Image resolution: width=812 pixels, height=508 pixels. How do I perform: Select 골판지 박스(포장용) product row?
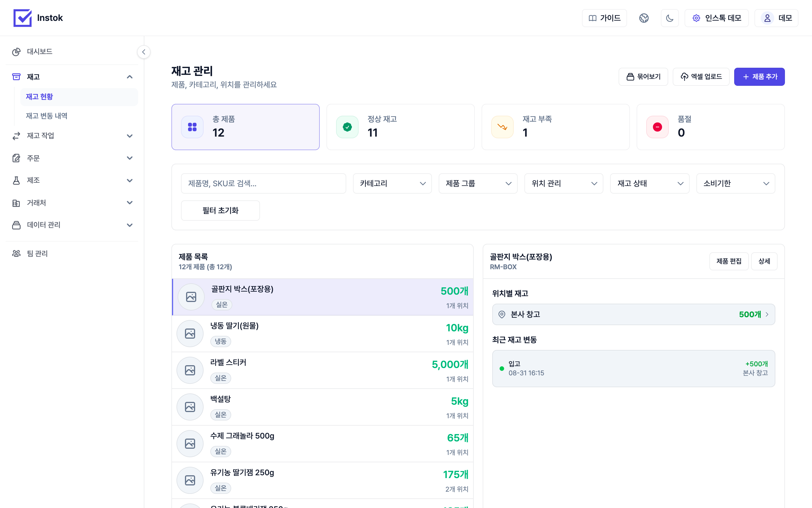point(323,297)
